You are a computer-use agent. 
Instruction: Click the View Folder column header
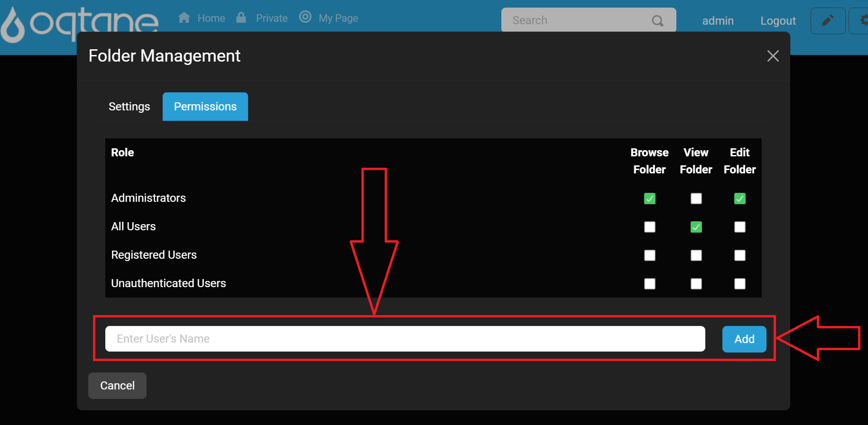pyautogui.click(x=696, y=161)
